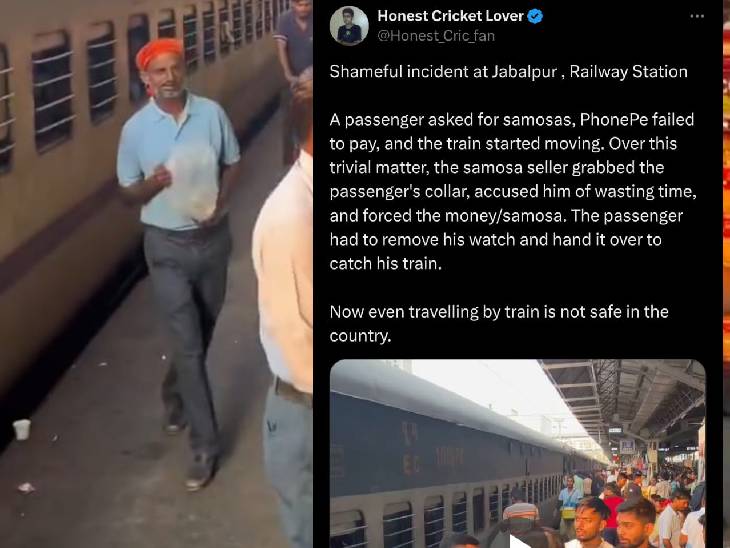Open the three-dot more options menu
The image size is (730, 548).
coord(696,16)
